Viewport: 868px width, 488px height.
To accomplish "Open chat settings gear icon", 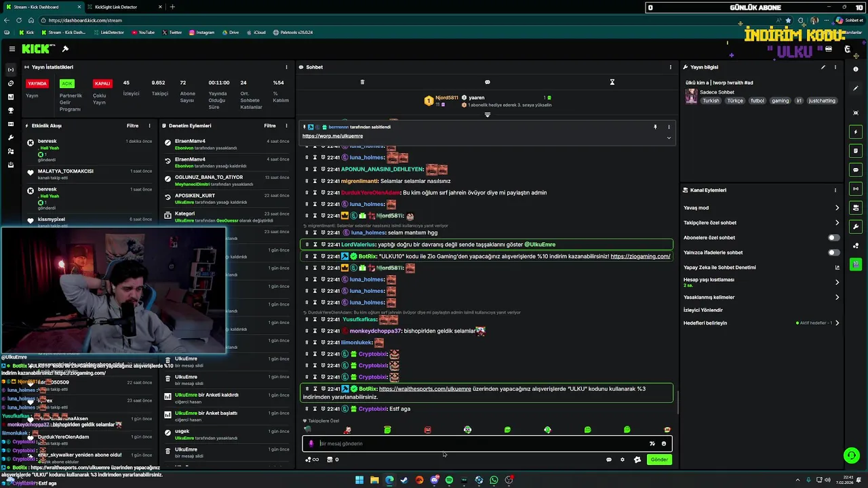I will 623,460.
